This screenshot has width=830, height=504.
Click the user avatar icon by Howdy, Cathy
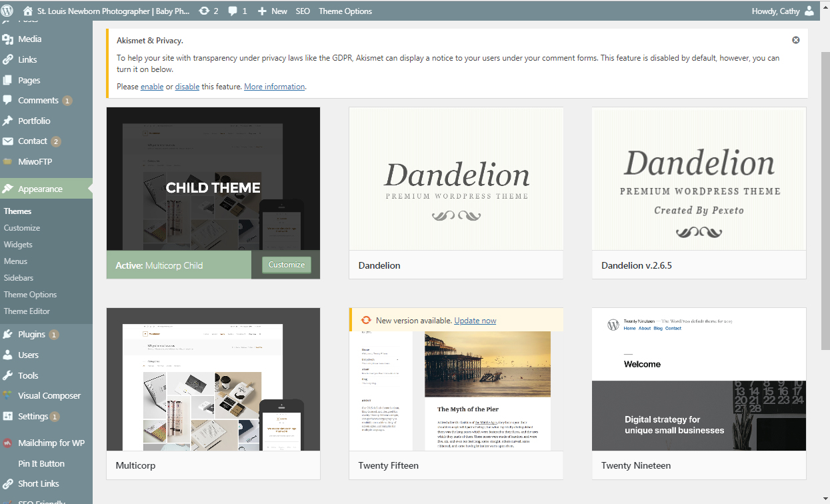[x=809, y=11]
